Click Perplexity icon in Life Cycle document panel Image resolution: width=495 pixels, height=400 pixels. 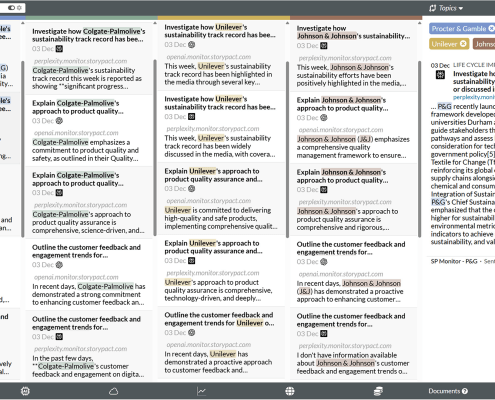[x=440, y=75]
